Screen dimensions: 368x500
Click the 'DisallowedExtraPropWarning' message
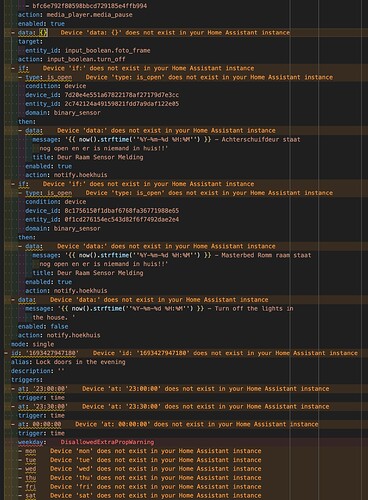pyautogui.click(x=107, y=442)
